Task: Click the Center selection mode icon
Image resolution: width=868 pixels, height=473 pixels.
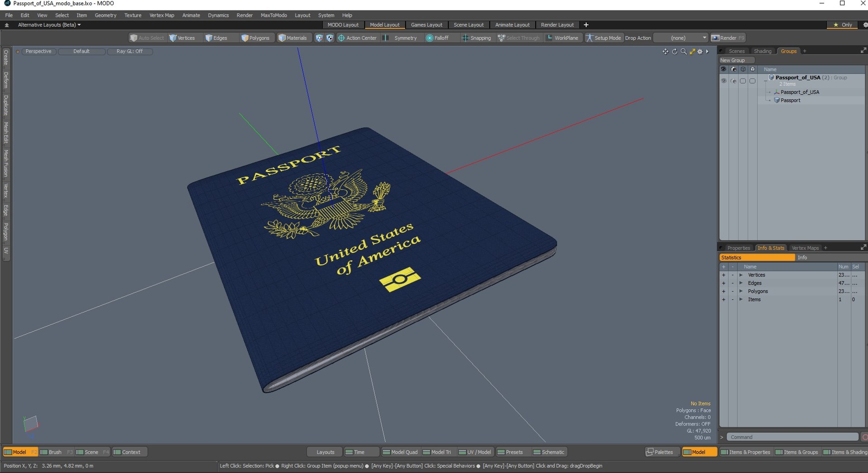Action: tap(330, 38)
